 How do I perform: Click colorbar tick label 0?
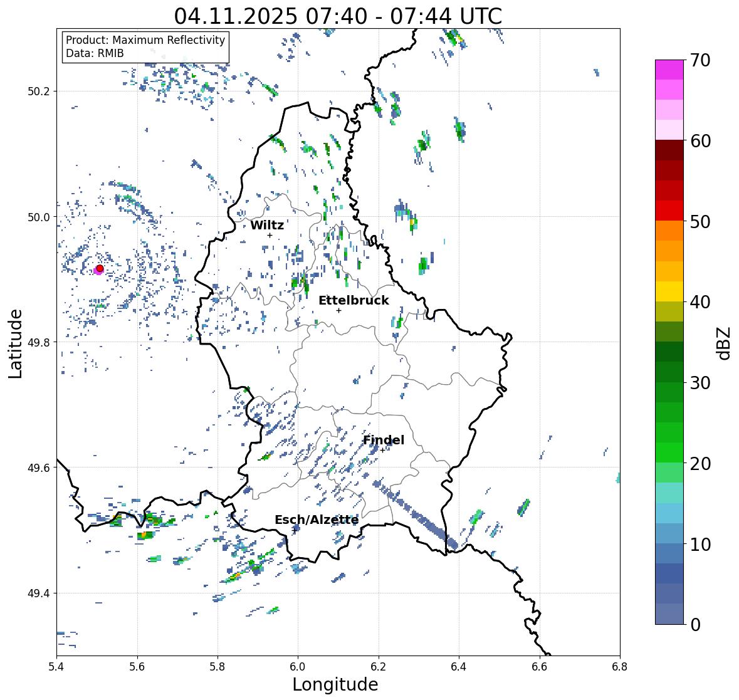[x=695, y=625]
